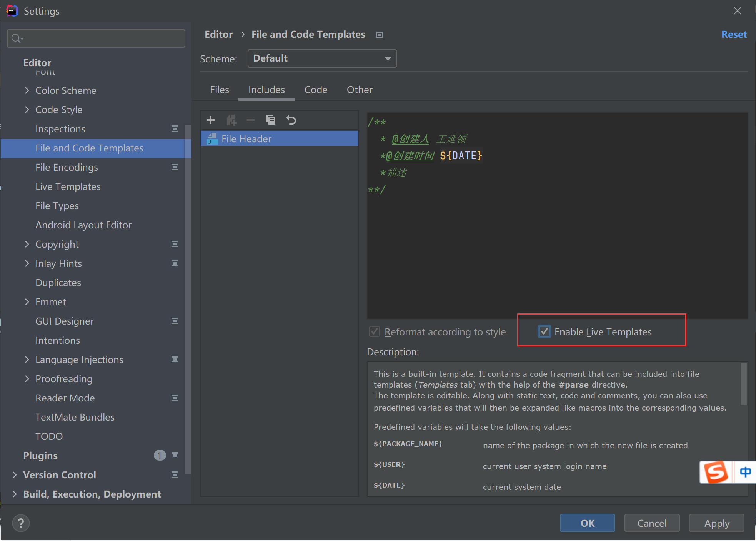The width and height of the screenshot is (756, 541).
Task: Click the Editor breadcrumb link
Action: tap(218, 35)
